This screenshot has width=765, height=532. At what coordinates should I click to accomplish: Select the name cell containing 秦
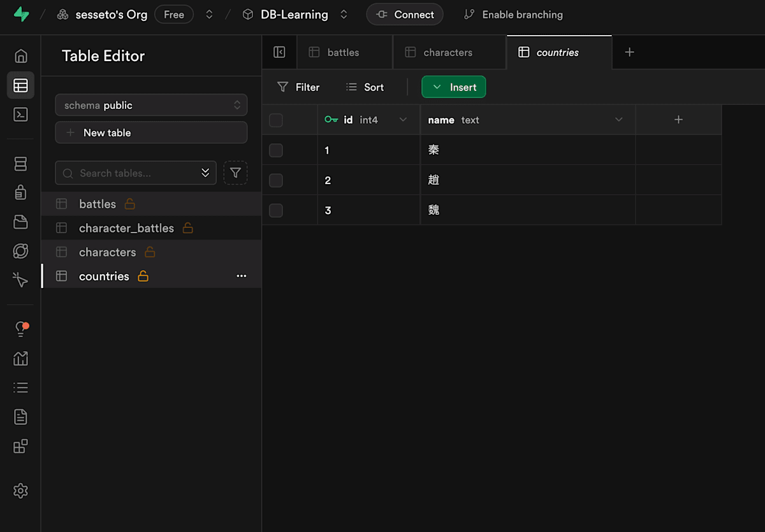coord(528,150)
